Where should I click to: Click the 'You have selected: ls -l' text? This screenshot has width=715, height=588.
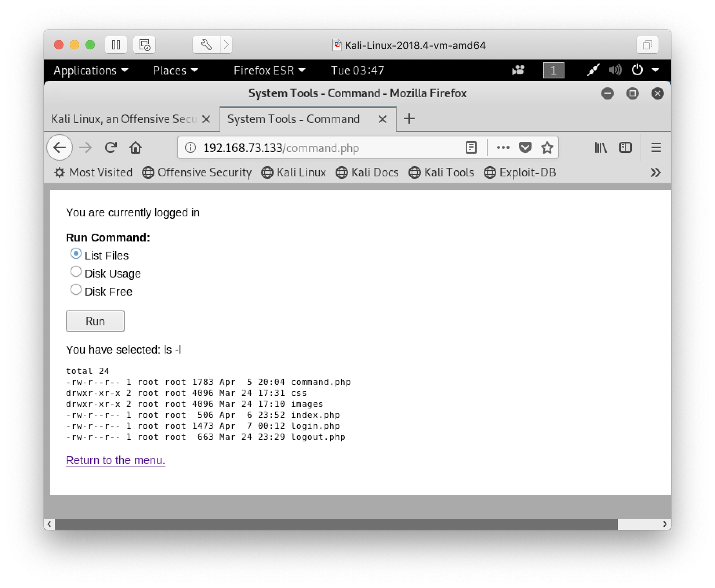pos(124,350)
